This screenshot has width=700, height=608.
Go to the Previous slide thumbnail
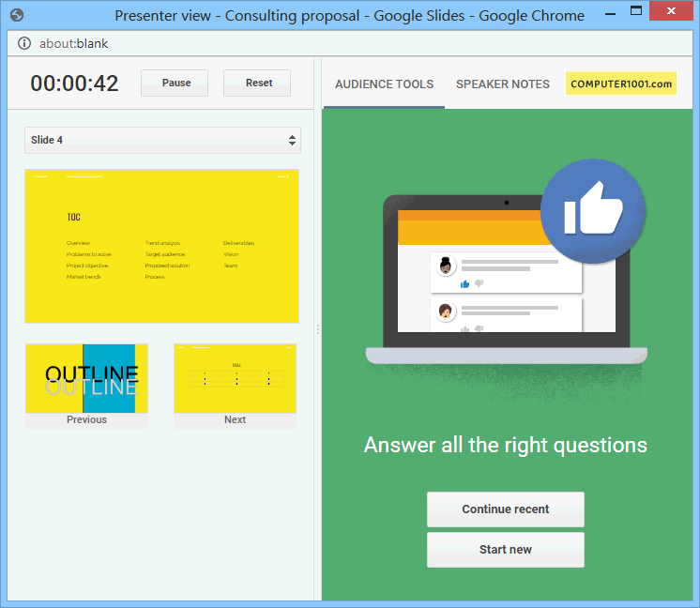[x=86, y=387]
